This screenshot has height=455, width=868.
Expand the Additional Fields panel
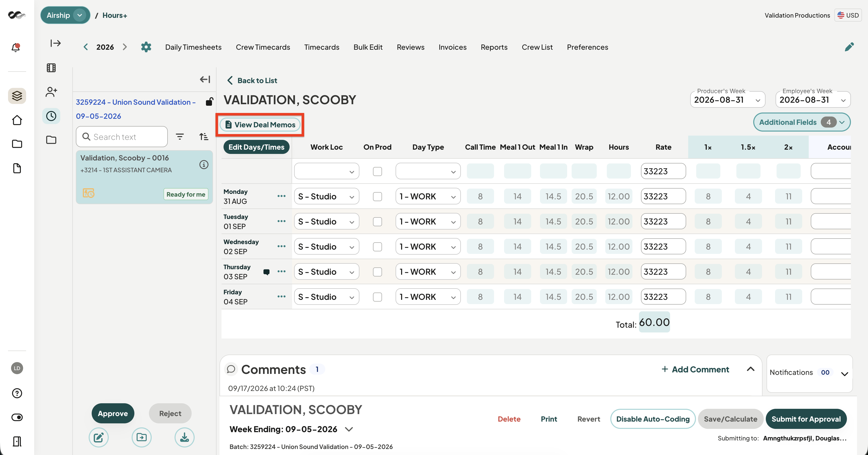point(802,122)
